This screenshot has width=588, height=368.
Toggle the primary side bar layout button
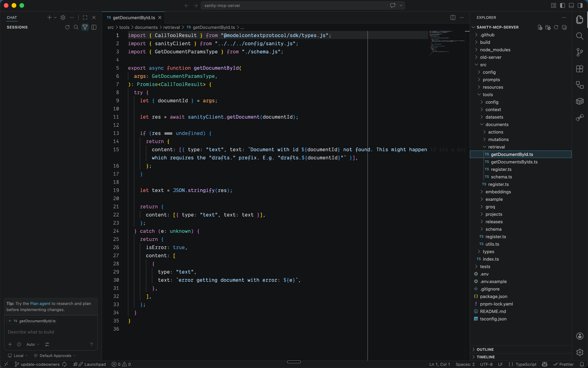coord(562,5)
